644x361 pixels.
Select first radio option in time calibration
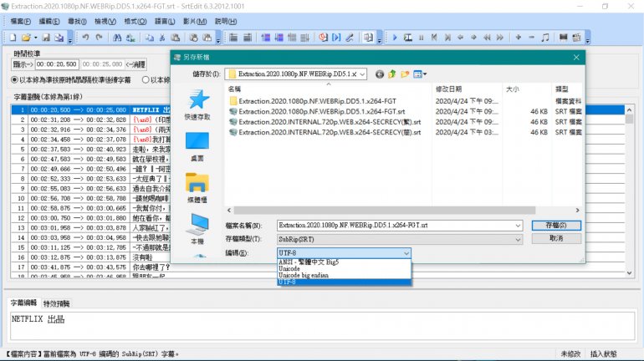pyautogui.click(x=15, y=80)
